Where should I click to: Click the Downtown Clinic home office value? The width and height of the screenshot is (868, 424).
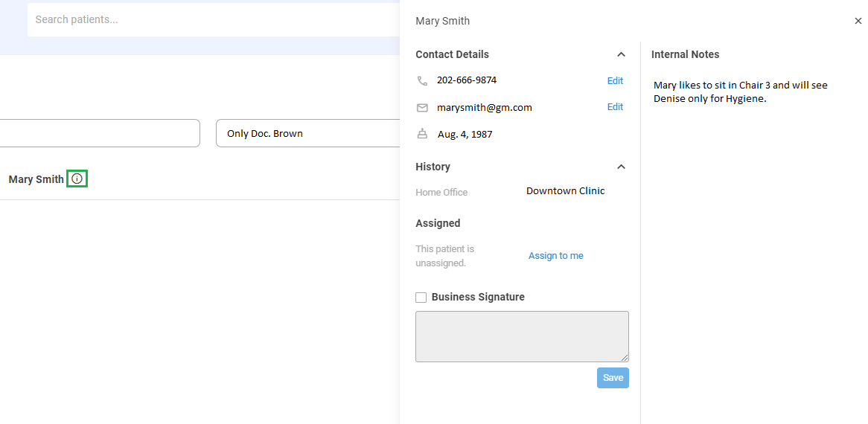click(565, 191)
